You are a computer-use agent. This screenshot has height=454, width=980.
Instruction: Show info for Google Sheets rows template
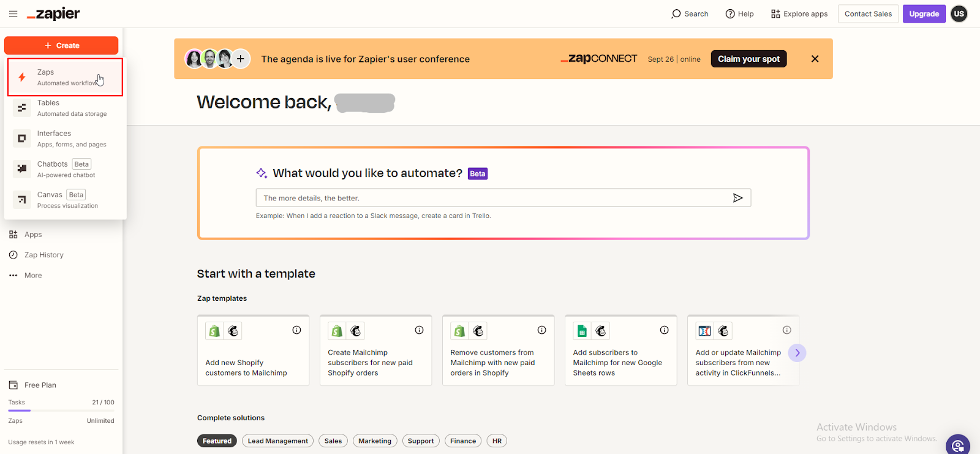point(664,330)
